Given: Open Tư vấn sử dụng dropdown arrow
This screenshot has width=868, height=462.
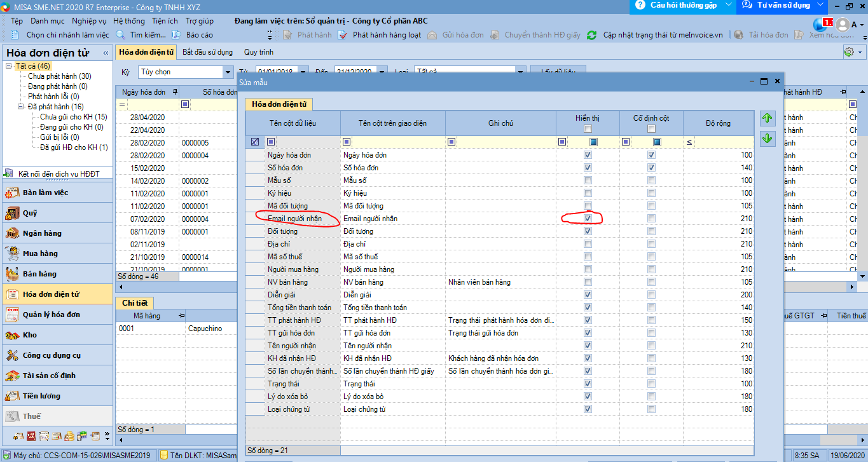Looking at the screenshot, I should pyautogui.click(x=820, y=5).
